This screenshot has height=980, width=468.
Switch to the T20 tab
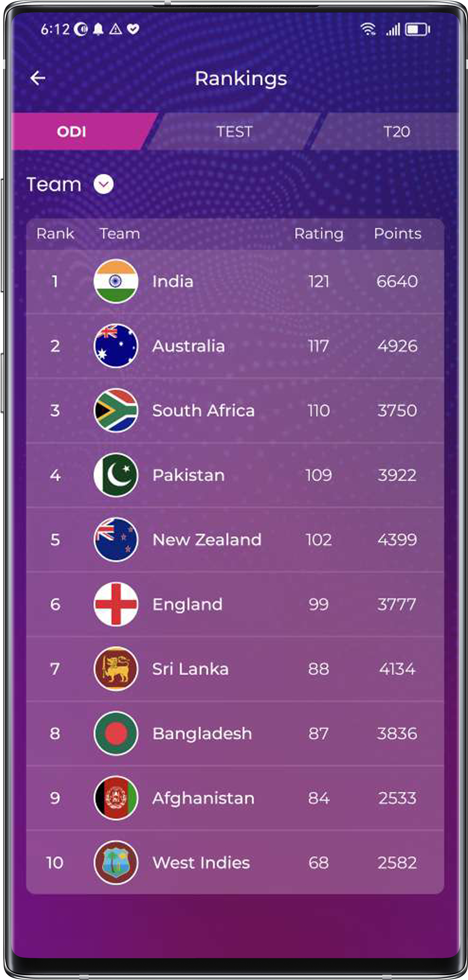coord(396,132)
